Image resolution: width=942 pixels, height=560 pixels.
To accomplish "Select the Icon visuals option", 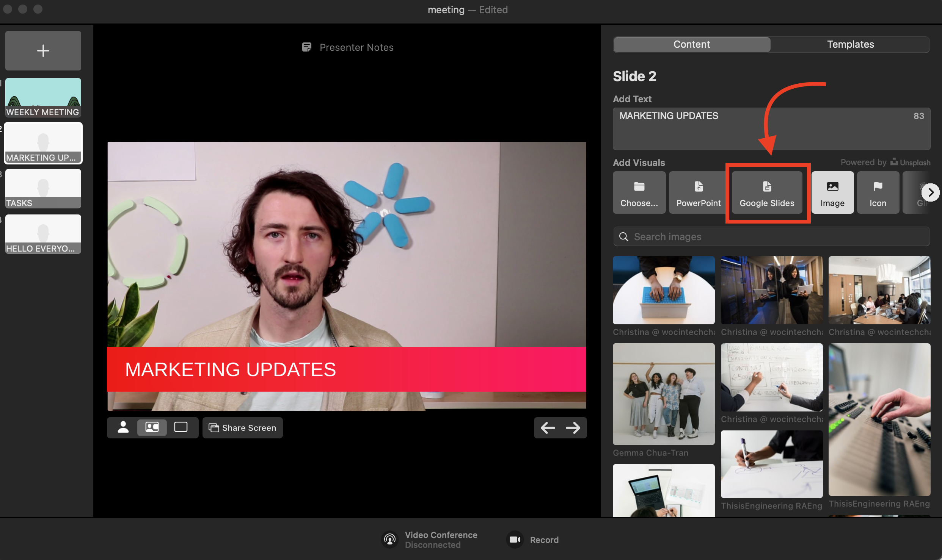I will [x=878, y=192].
